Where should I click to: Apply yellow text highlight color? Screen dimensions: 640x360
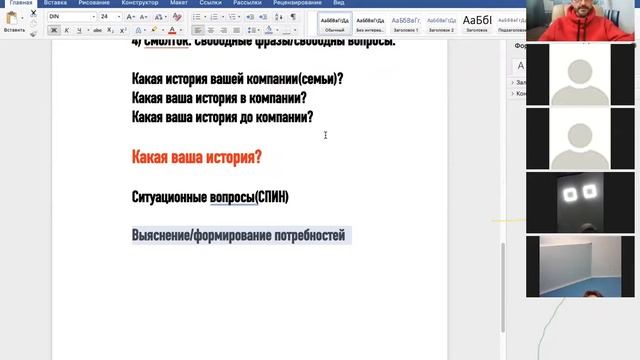(154, 30)
